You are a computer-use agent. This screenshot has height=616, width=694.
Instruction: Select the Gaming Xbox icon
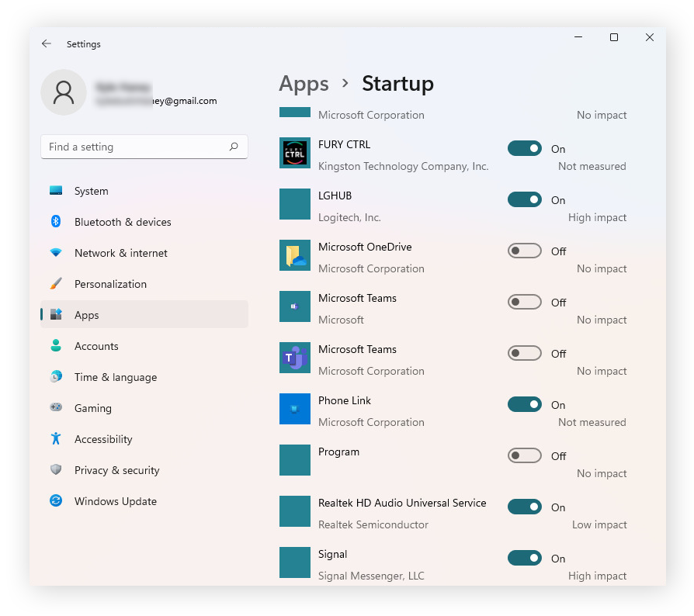pos(56,407)
